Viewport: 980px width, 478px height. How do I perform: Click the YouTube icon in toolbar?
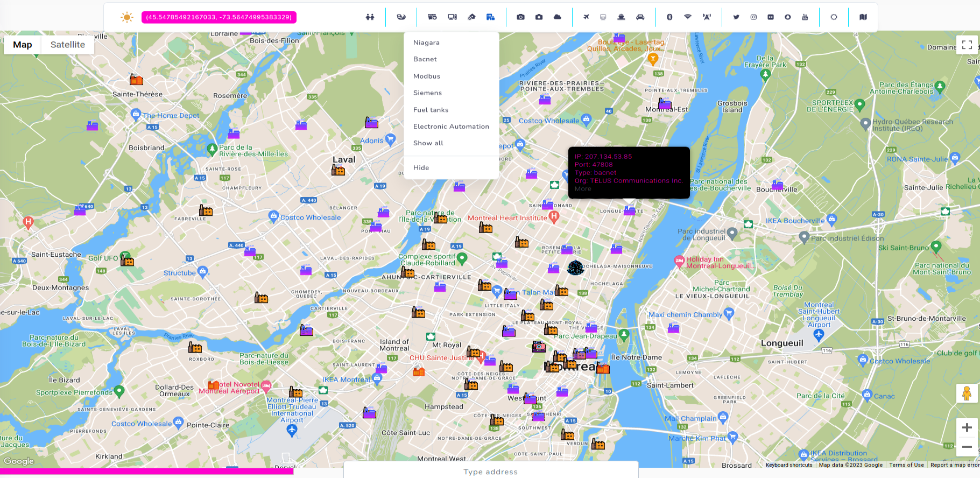click(805, 17)
